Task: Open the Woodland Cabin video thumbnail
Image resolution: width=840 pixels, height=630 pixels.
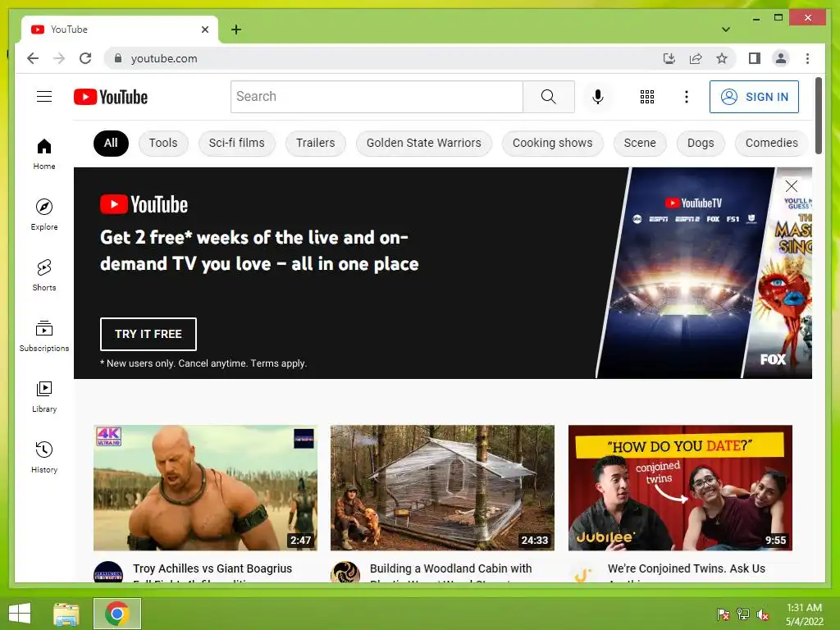Action: (x=442, y=488)
